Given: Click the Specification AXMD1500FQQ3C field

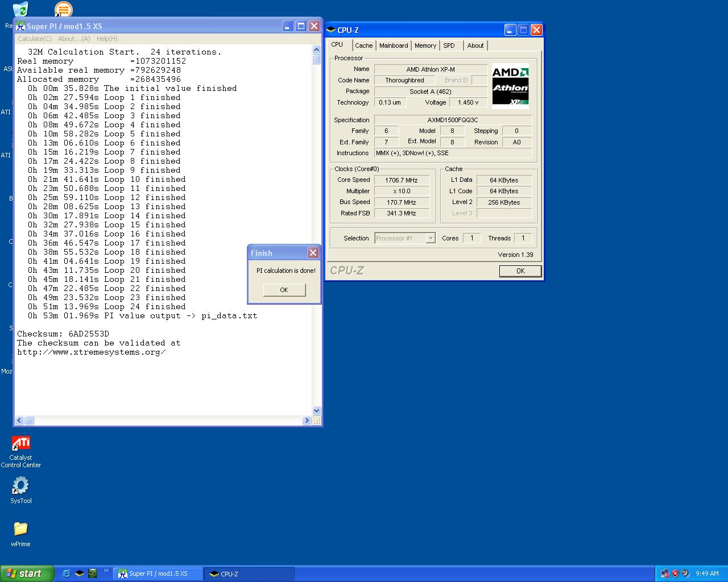Looking at the screenshot, I should coord(453,120).
